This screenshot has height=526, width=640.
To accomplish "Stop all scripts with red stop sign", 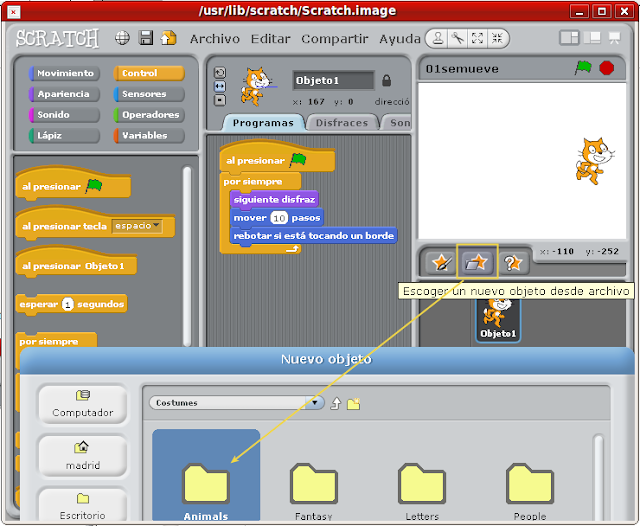I will [x=607, y=68].
